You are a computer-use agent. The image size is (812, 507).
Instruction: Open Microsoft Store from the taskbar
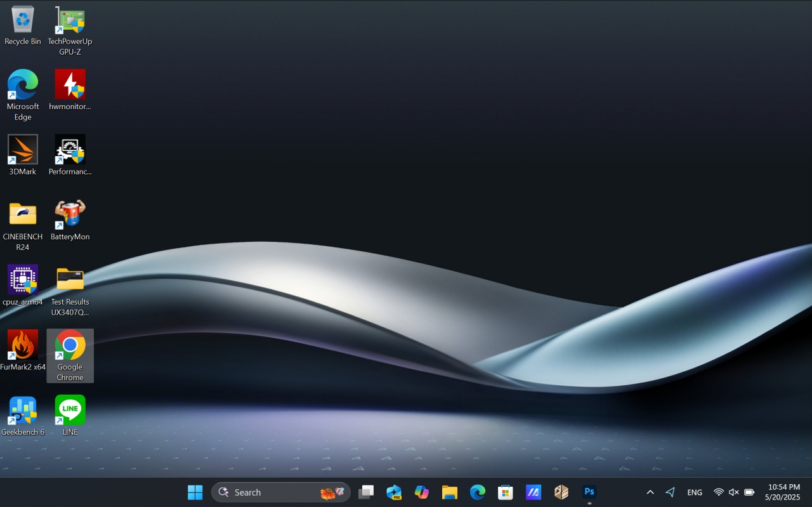click(506, 492)
